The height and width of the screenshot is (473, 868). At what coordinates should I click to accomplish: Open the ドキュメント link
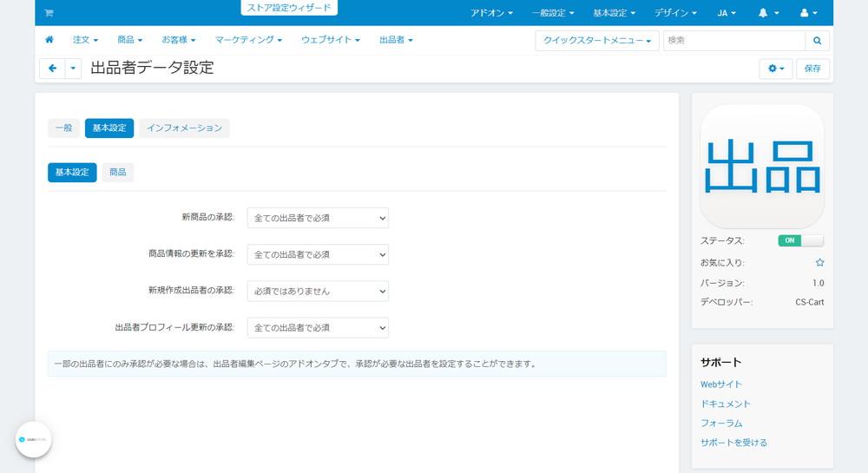(725, 404)
